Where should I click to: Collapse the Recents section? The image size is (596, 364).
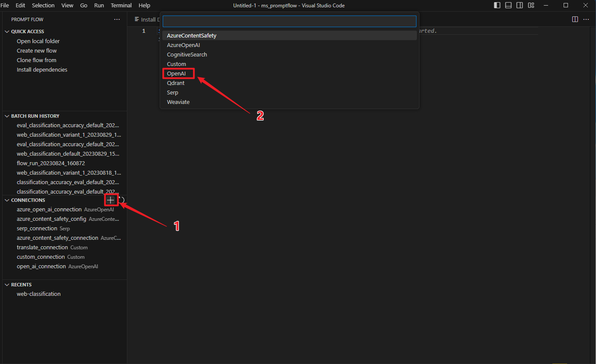(7, 285)
